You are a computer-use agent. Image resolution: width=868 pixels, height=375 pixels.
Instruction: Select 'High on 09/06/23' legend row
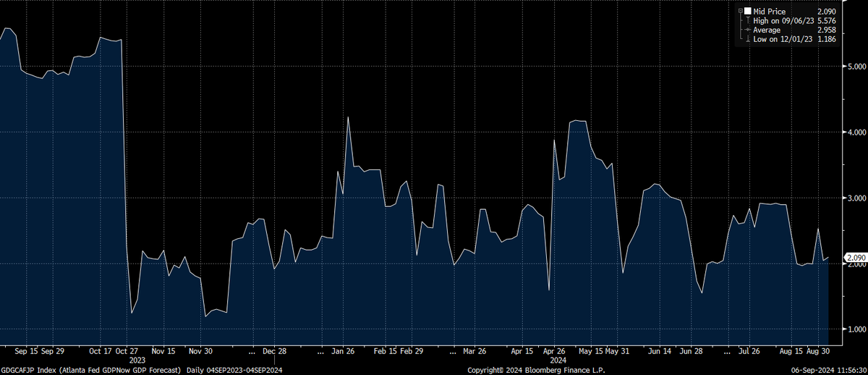[x=783, y=21]
